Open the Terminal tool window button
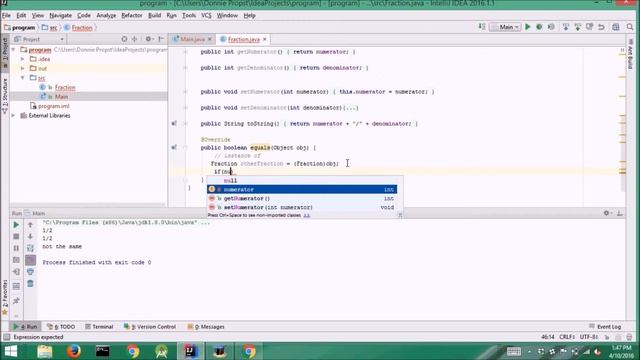This screenshot has width=640, height=360. [x=99, y=327]
